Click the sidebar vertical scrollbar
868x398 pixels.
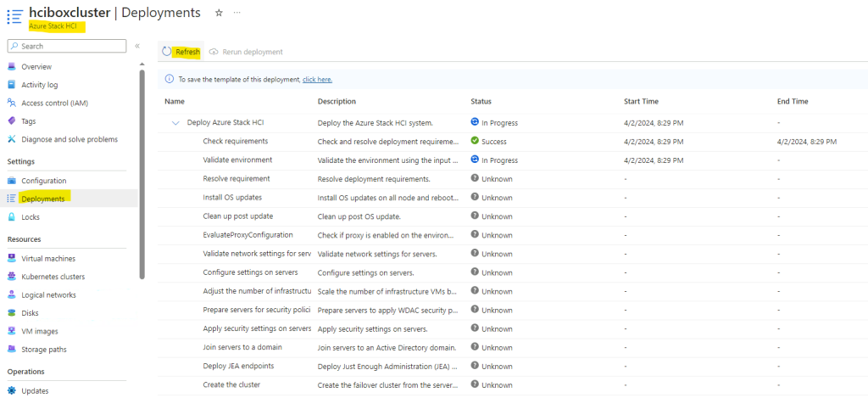click(142, 174)
